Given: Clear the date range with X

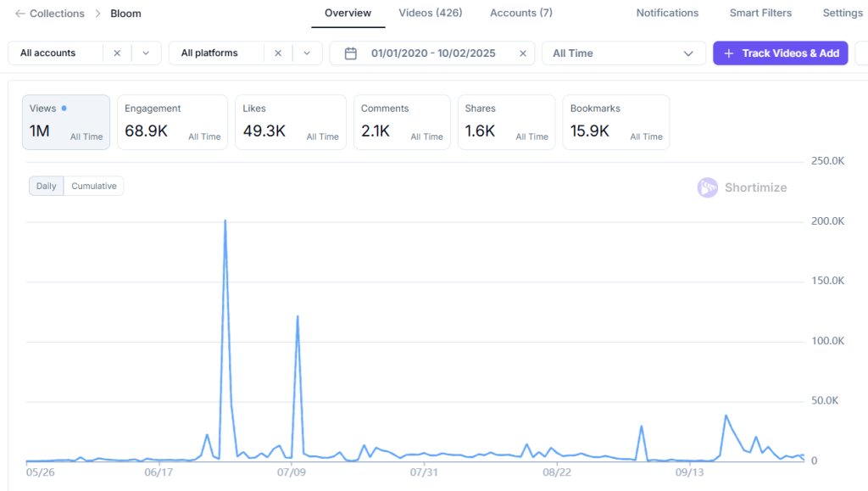Looking at the screenshot, I should pos(523,53).
